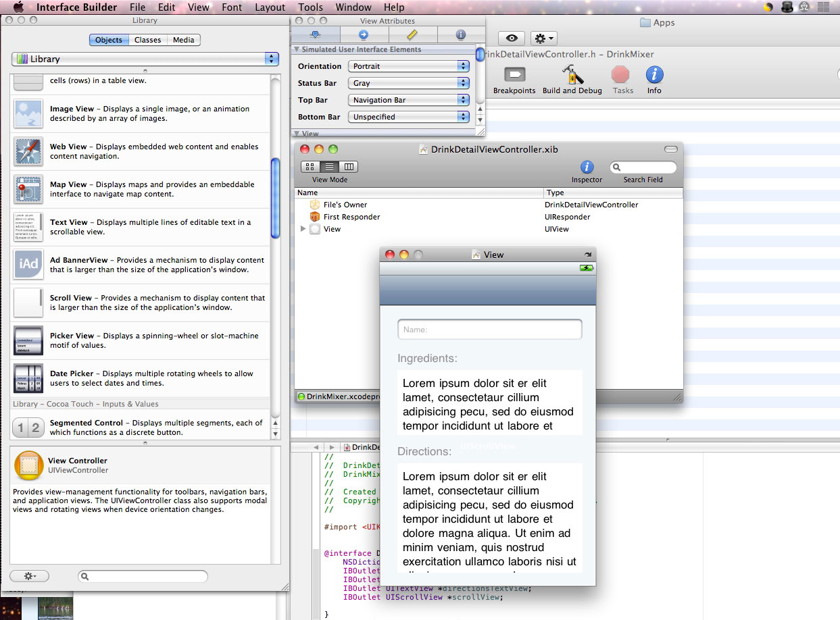Pick the Text View library object icon
The image size is (840, 620).
pyautogui.click(x=28, y=227)
